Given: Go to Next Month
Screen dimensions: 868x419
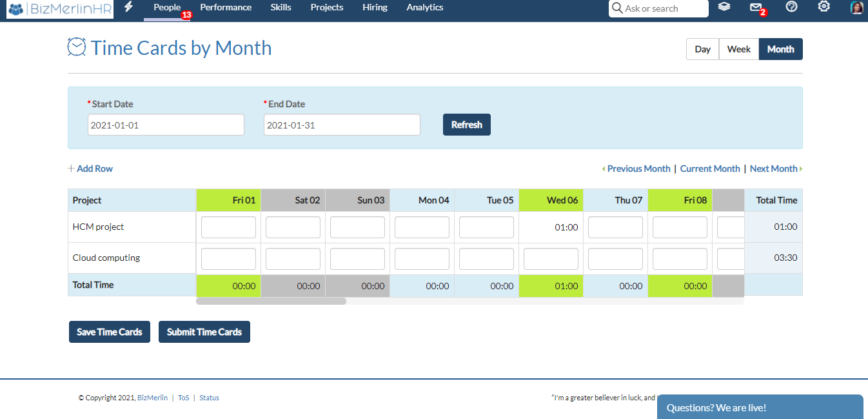Looking at the screenshot, I should click(x=773, y=168).
